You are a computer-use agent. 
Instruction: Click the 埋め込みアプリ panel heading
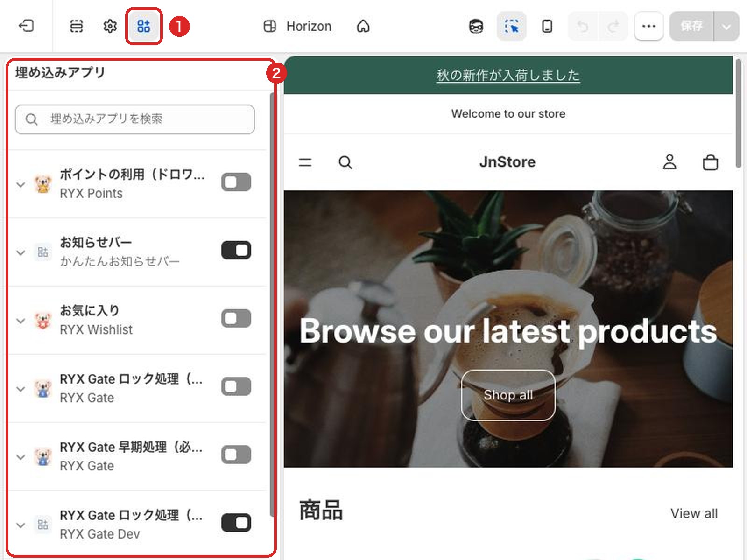tap(60, 73)
